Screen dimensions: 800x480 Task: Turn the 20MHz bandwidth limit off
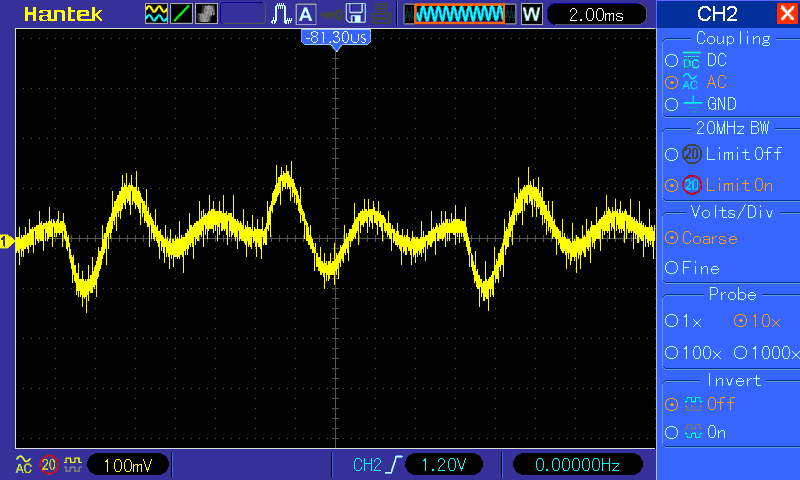(723, 154)
